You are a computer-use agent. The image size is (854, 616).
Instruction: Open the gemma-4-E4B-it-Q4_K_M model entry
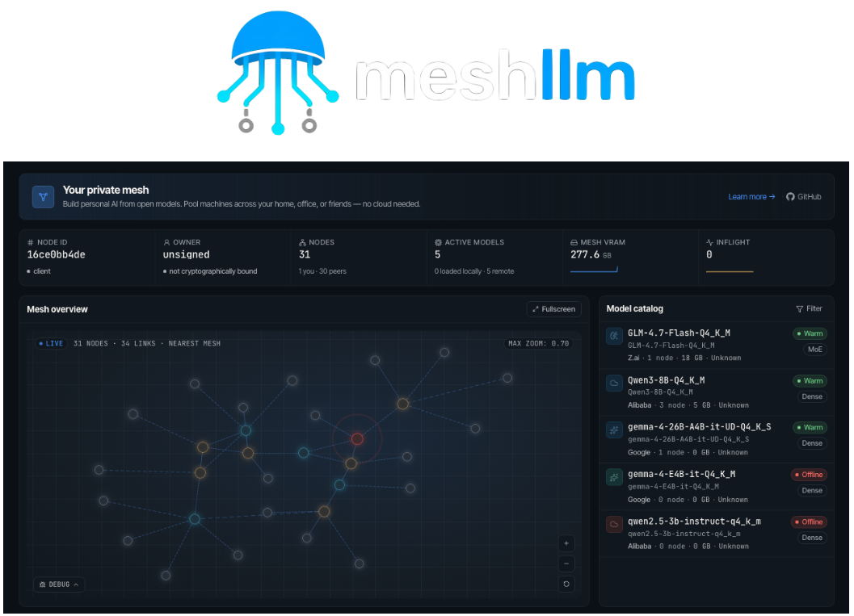716,487
